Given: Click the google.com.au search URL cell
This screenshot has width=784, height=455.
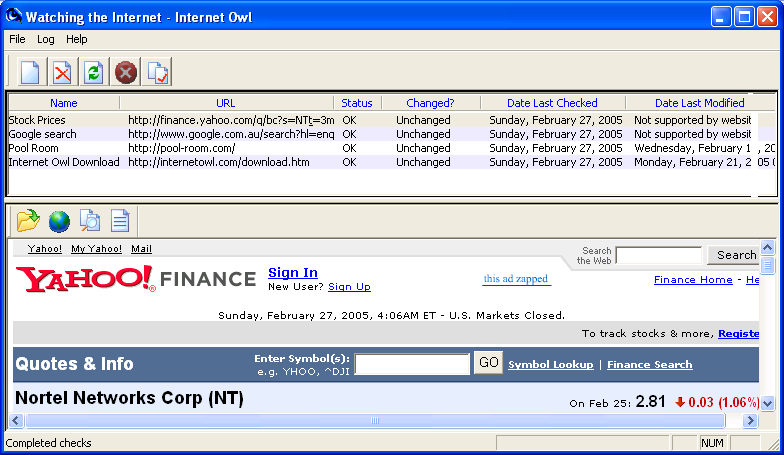Looking at the screenshot, I should click(231, 134).
